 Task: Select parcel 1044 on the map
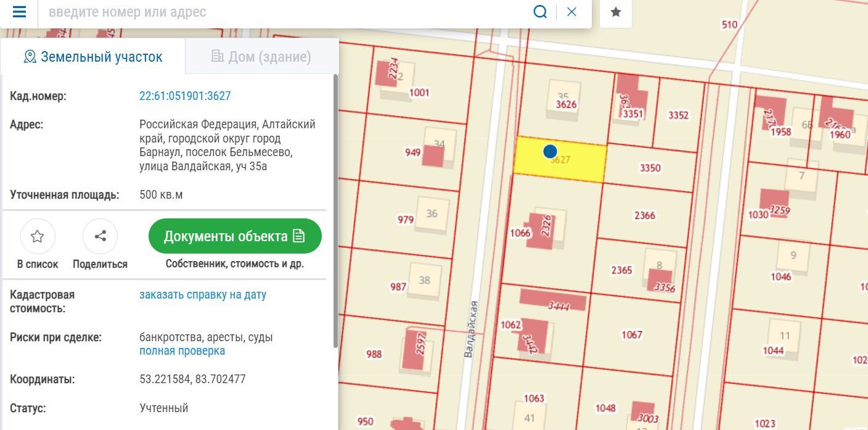click(773, 350)
